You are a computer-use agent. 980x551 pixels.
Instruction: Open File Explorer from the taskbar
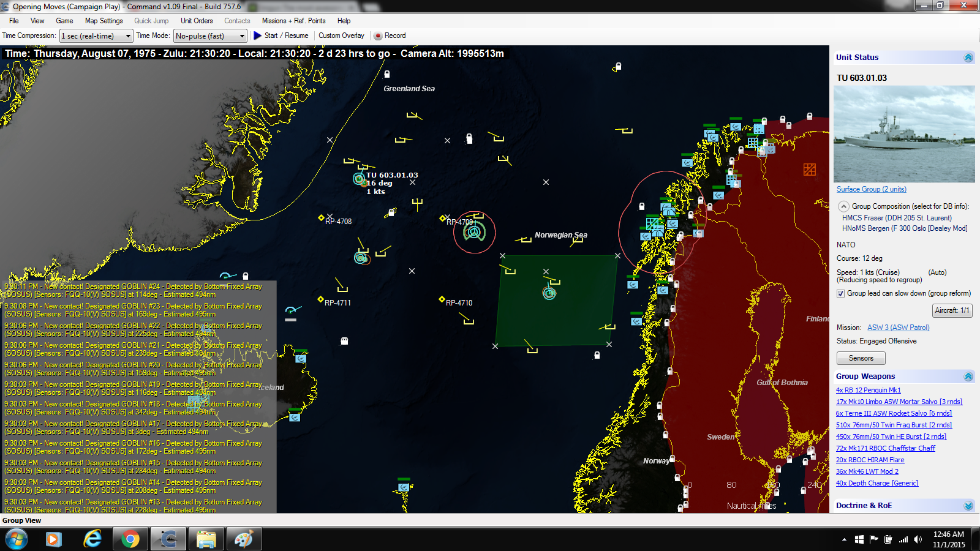click(206, 539)
